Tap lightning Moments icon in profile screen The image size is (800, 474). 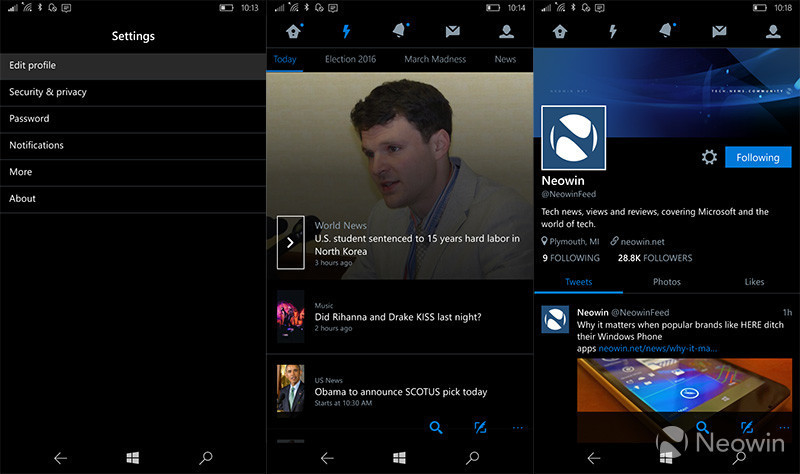(x=613, y=32)
